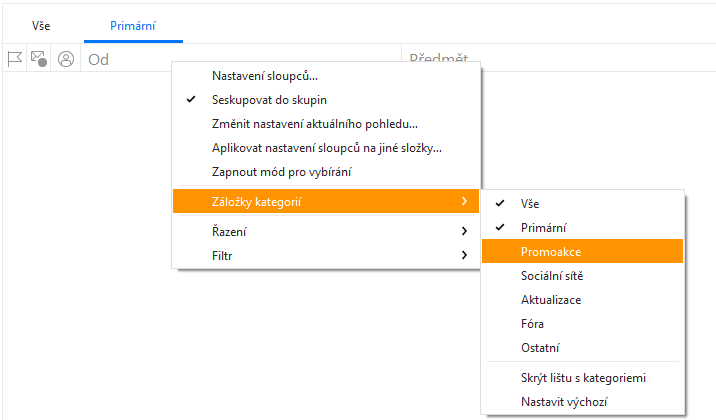Uncheck the Vše category tab option

[530, 203]
